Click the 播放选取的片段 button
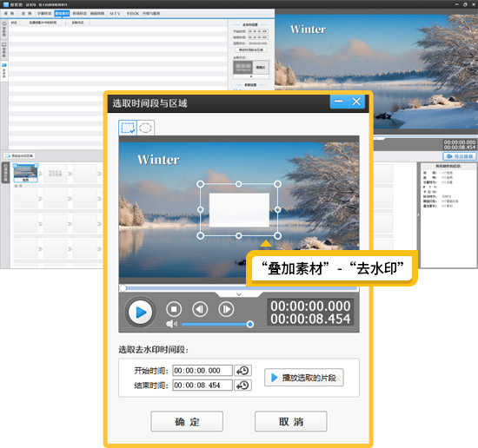 [x=304, y=378]
